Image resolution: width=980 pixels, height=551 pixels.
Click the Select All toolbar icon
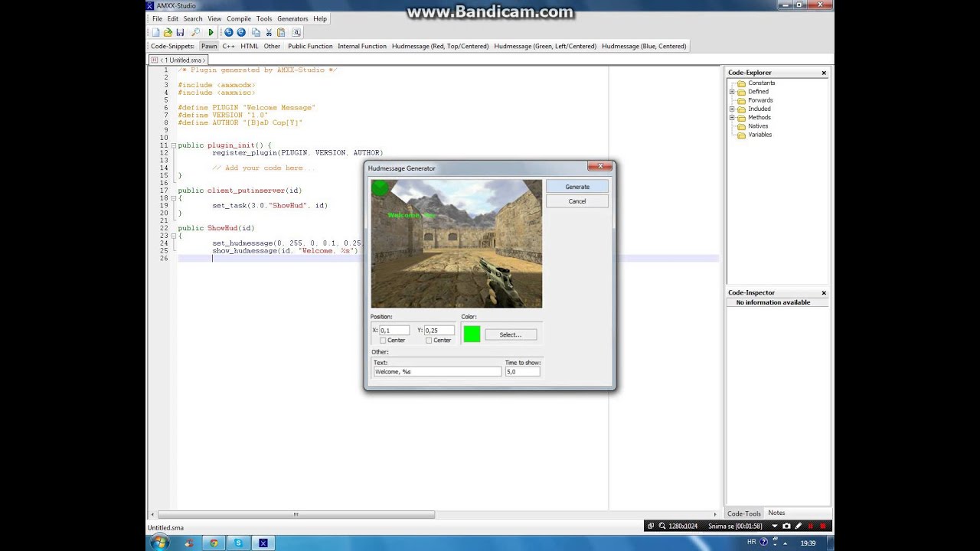tap(296, 32)
